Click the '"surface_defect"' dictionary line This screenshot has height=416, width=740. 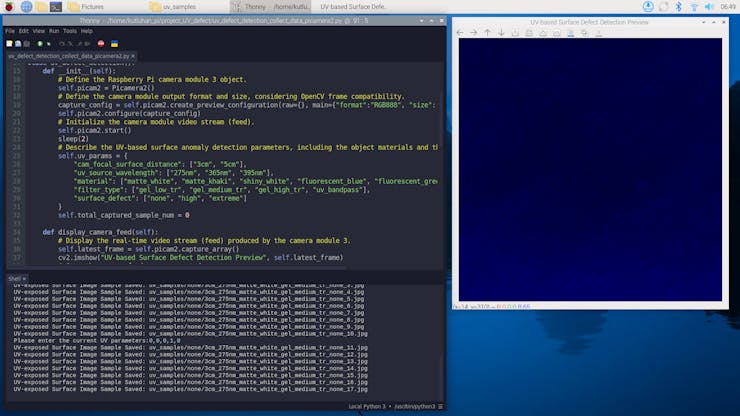tap(160, 198)
